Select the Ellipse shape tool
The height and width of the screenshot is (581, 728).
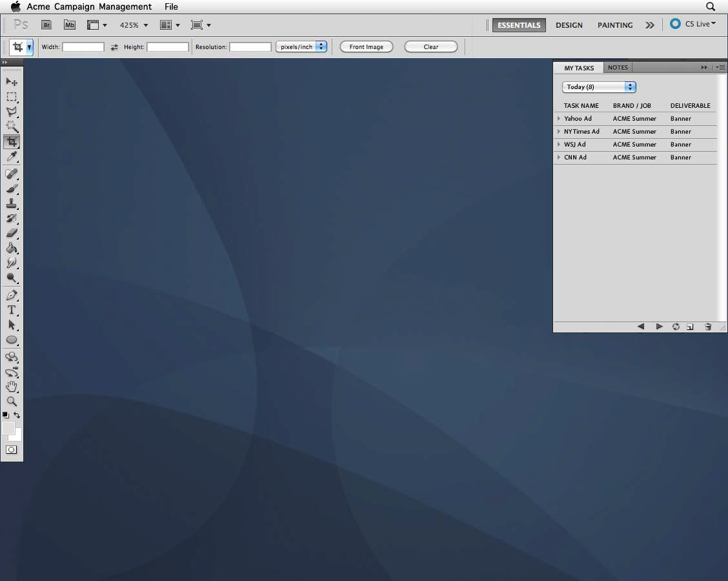tap(12, 340)
